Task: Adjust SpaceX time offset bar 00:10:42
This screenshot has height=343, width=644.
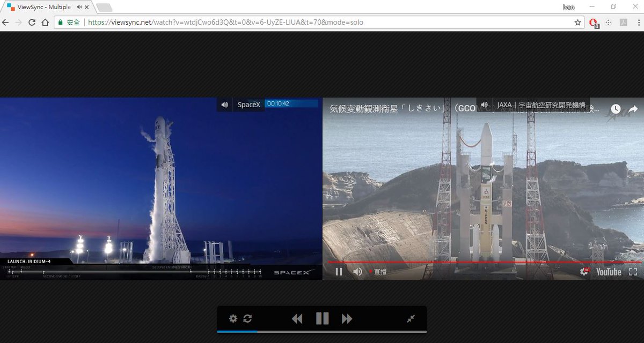Action: 292,103
